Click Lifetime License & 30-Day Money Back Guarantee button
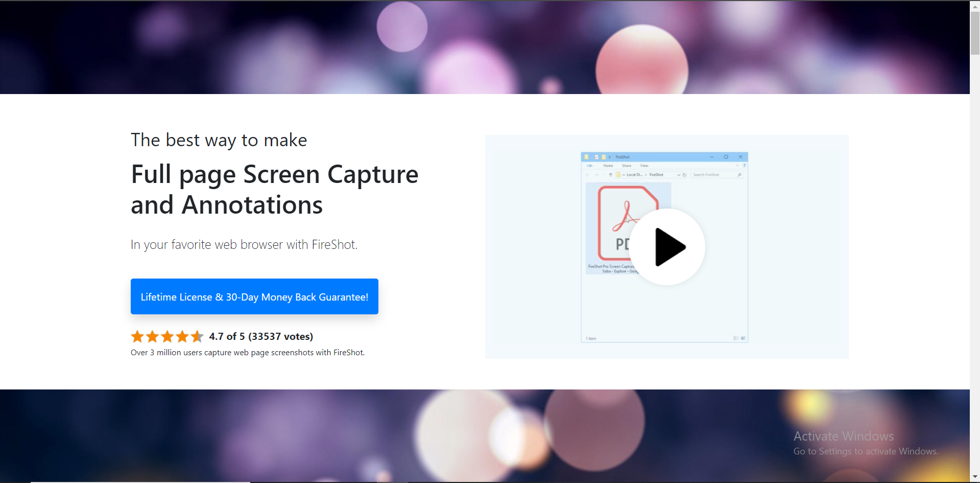 pos(254,296)
